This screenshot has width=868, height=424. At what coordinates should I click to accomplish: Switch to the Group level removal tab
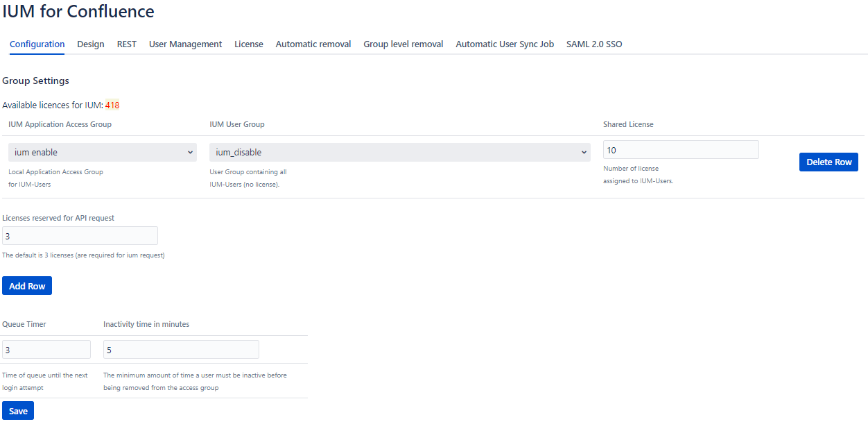[403, 44]
